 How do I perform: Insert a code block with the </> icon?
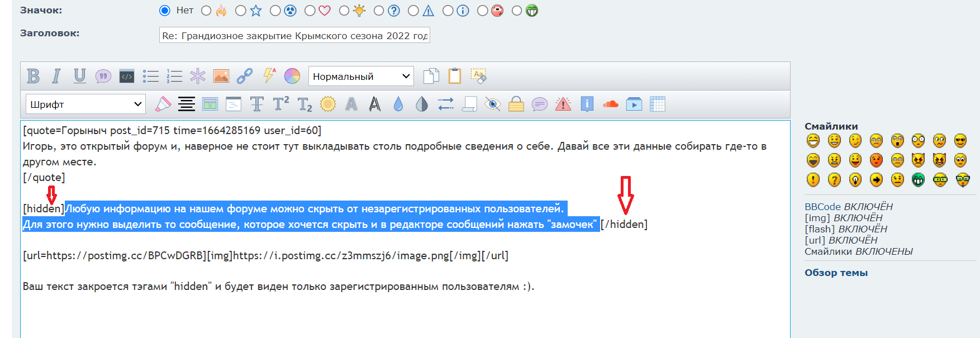[x=127, y=76]
